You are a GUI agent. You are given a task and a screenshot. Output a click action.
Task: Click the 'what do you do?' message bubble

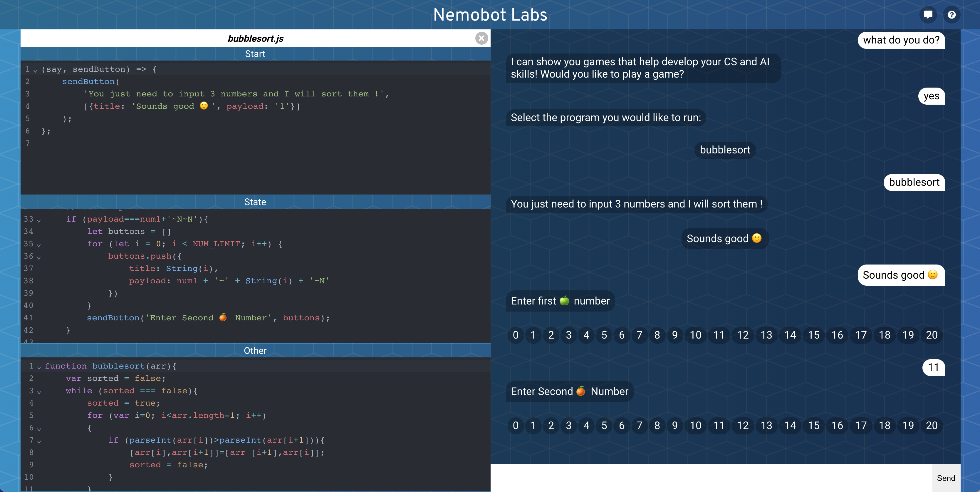(x=901, y=40)
